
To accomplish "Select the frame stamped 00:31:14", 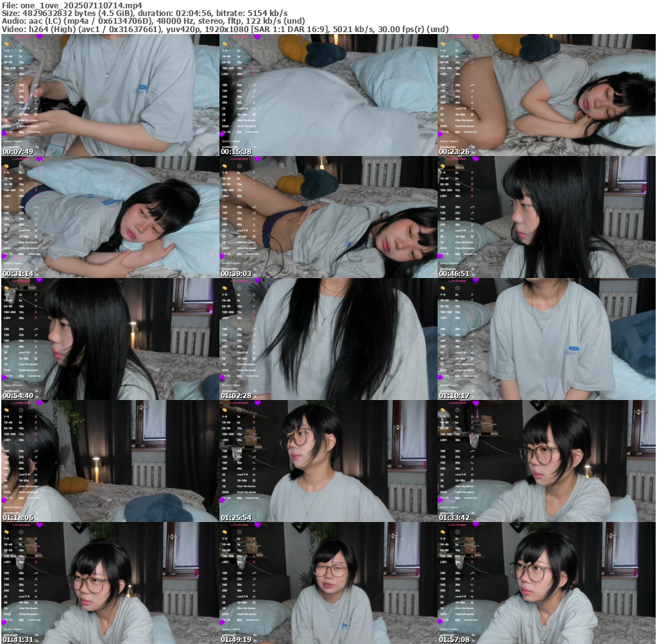I will [110, 217].
